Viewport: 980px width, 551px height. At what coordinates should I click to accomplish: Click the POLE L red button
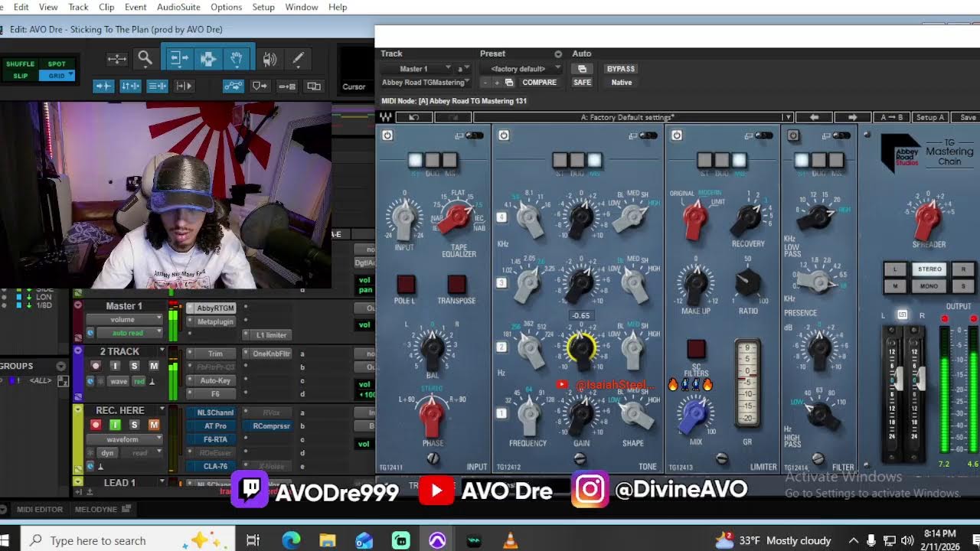(406, 285)
